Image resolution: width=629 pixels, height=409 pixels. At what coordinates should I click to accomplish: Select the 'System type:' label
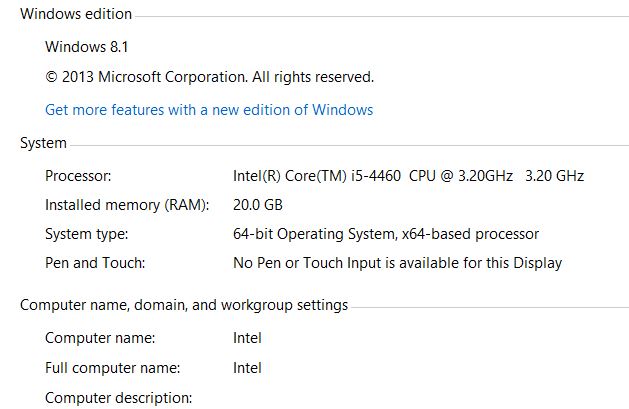coord(87,234)
